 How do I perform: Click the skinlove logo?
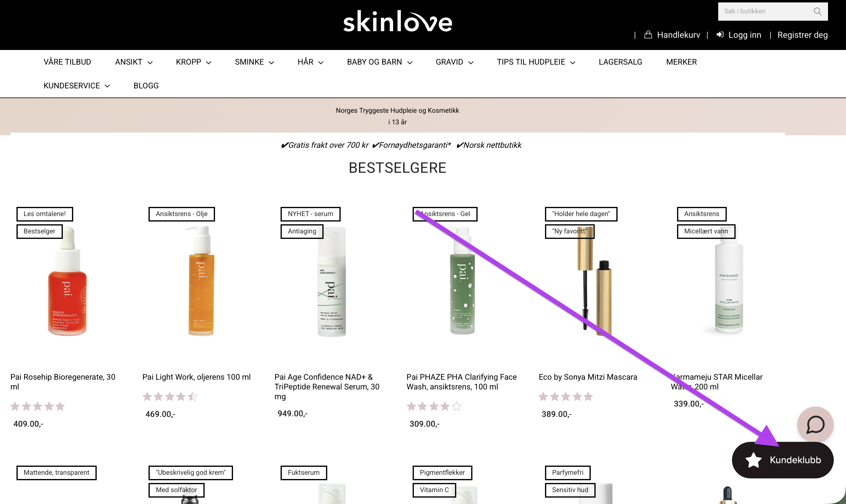point(398,21)
